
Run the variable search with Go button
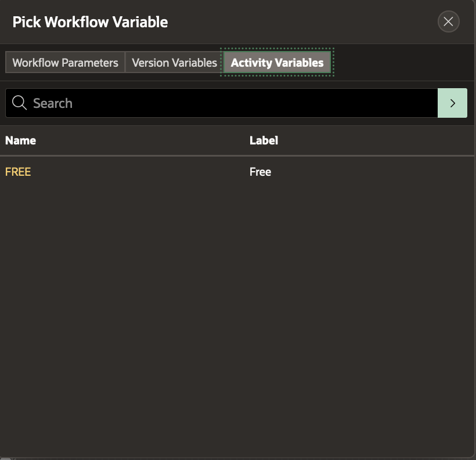tap(452, 103)
